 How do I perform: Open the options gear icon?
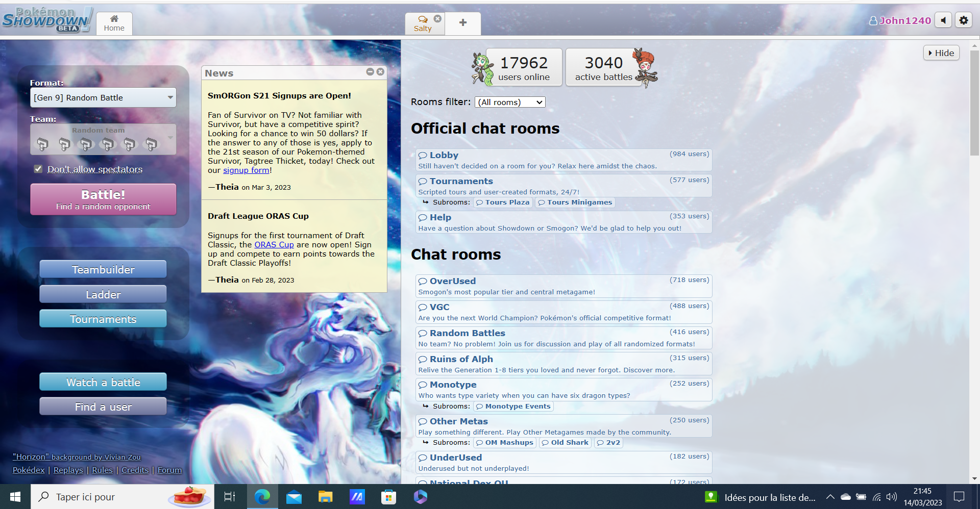964,20
